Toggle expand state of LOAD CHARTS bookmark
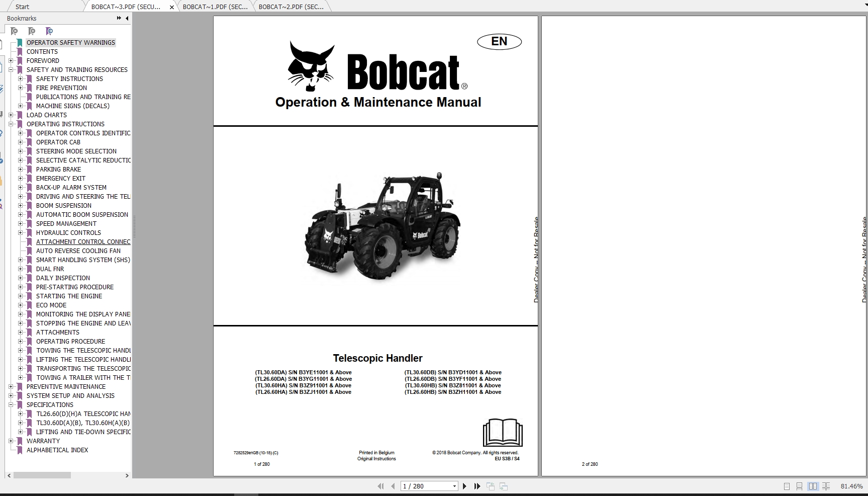 12,115
